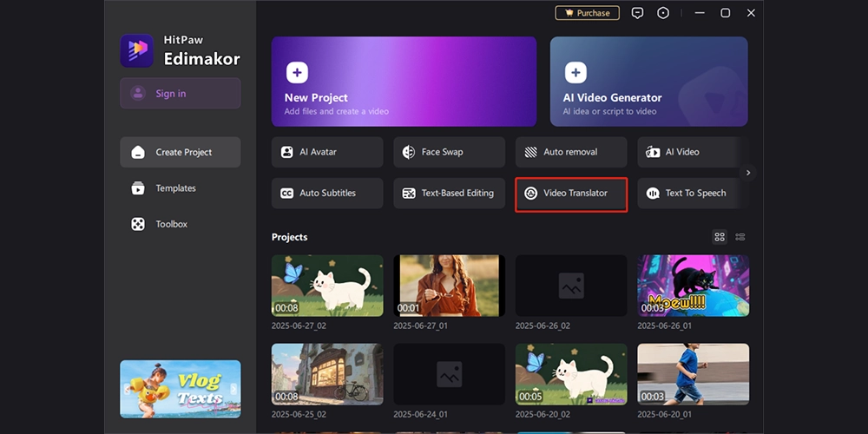Screen dimensions: 868x434
Task: Select Create Project in sidebar
Action: (180, 152)
